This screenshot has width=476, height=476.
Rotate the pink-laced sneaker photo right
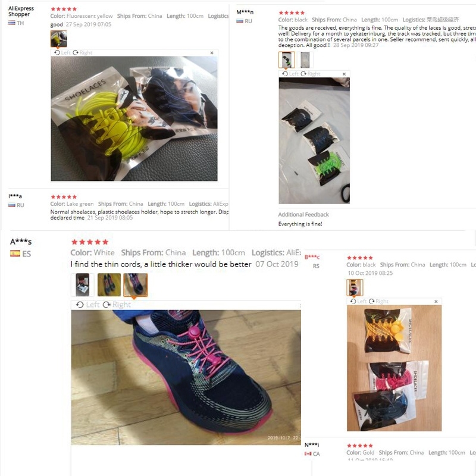click(x=117, y=305)
